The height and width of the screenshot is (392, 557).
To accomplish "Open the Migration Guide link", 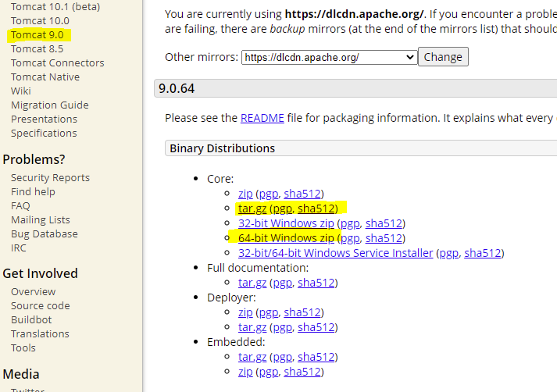I will [x=50, y=105].
